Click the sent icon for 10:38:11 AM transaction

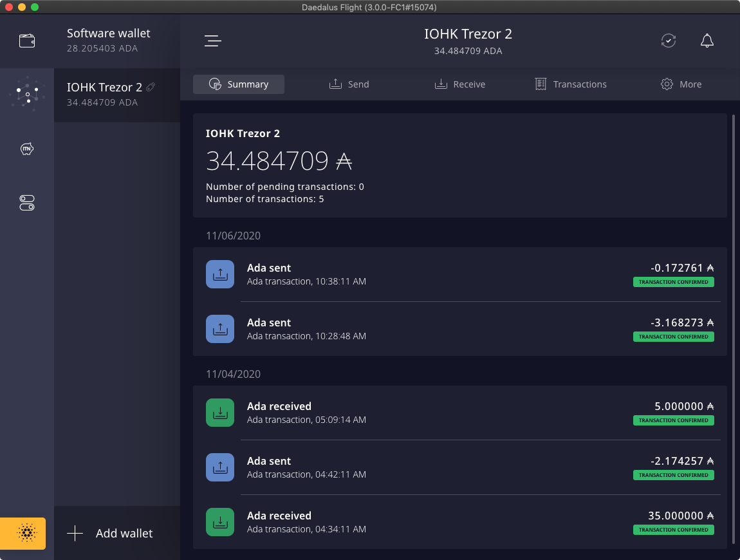[220, 274]
